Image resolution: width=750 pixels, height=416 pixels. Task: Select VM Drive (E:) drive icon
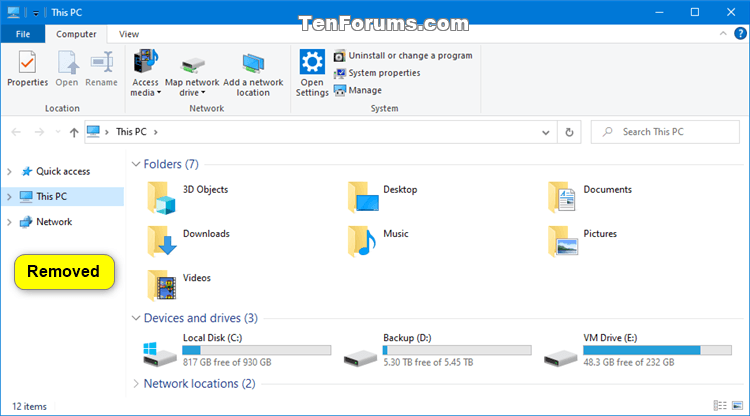click(560, 358)
